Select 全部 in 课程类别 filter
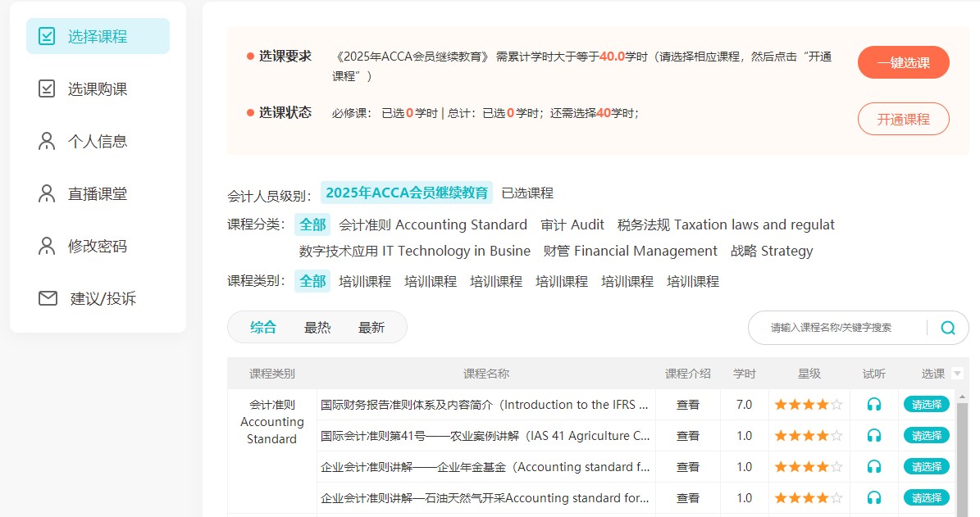The image size is (980, 517). 312,282
